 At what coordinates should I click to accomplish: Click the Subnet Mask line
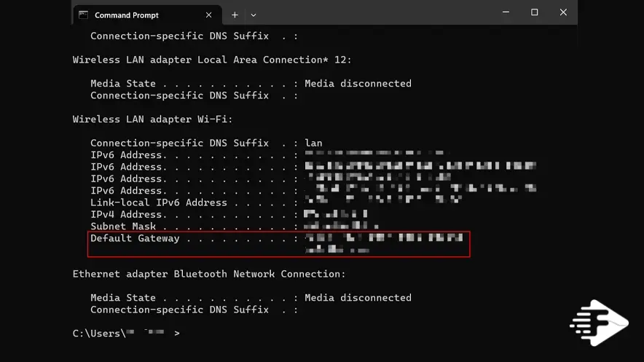click(234, 227)
